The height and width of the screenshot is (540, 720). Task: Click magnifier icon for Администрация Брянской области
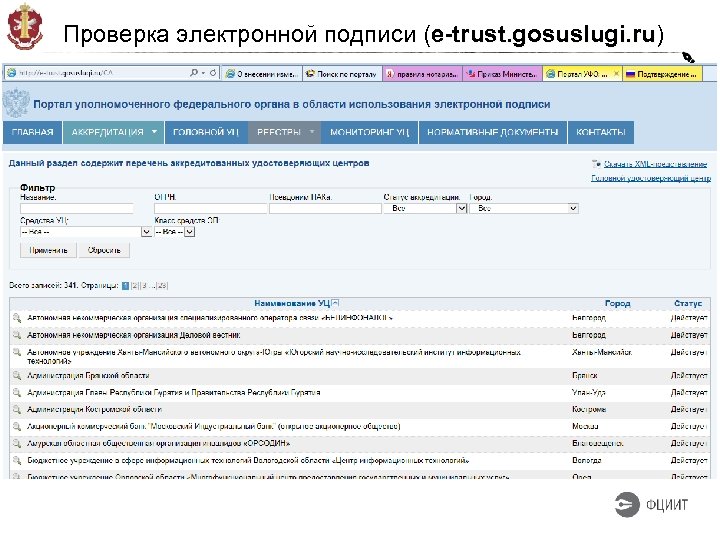coord(17,376)
